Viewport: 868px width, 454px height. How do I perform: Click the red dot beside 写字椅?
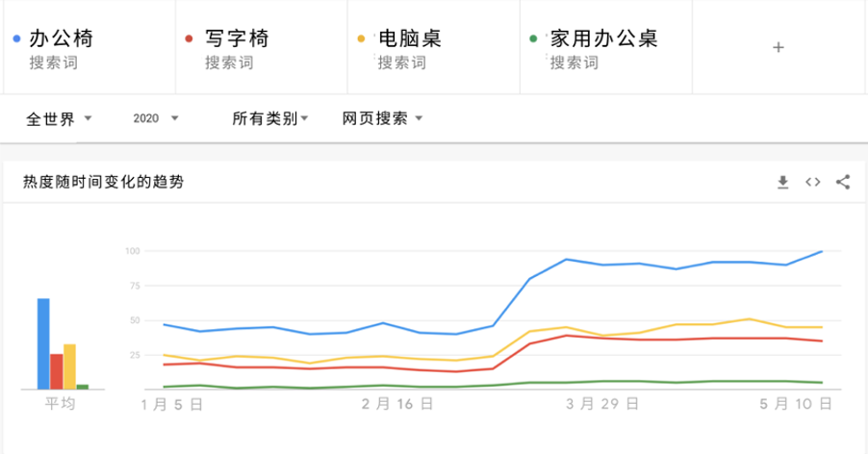[x=189, y=38]
